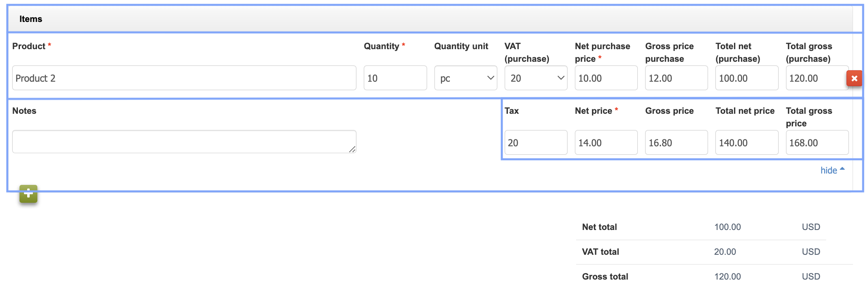Click the green add item plus button
The width and height of the screenshot is (868, 295).
pyautogui.click(x=28, y=194)
